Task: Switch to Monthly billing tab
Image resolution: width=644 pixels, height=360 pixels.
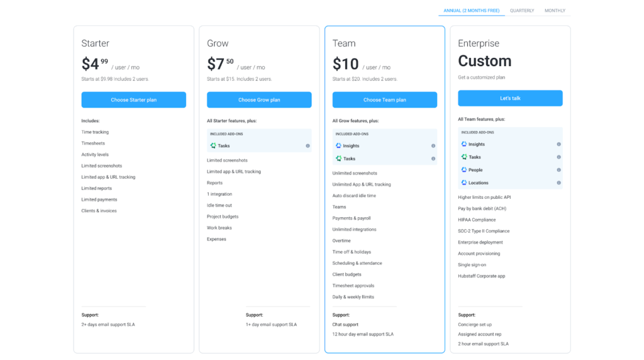Action: tap(555, 11)
